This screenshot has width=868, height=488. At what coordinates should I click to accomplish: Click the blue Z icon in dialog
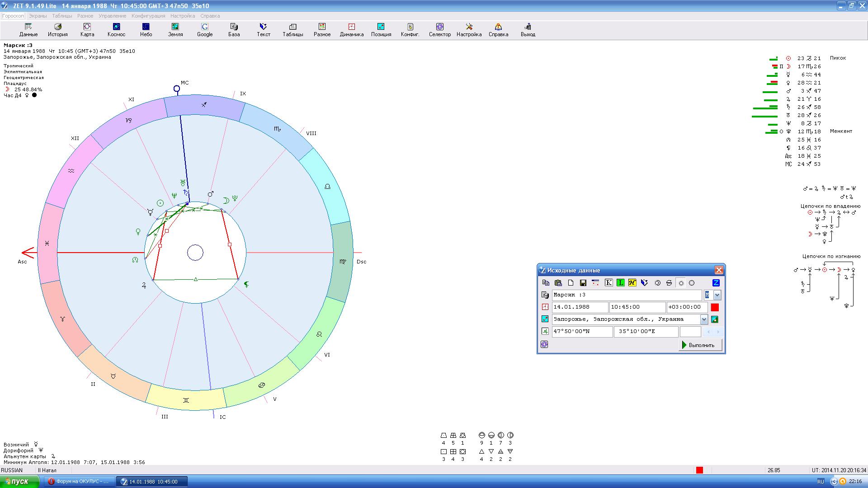click(716, 283)
